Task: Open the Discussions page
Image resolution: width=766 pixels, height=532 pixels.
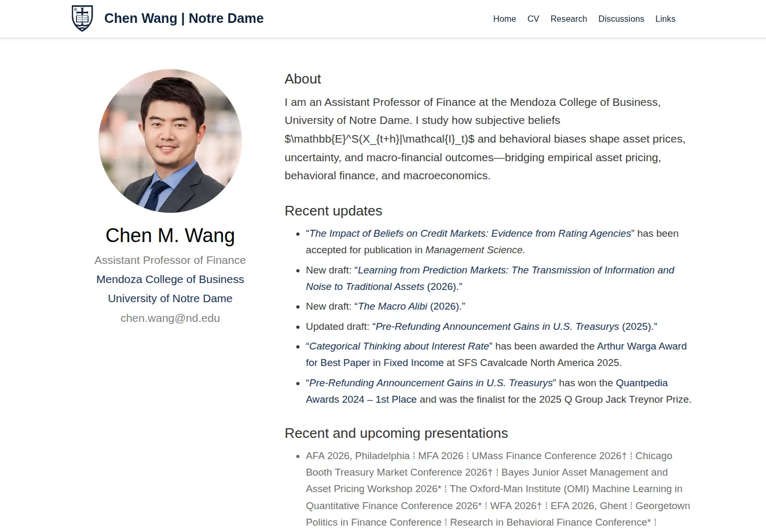Action: [x=621, y=19]
